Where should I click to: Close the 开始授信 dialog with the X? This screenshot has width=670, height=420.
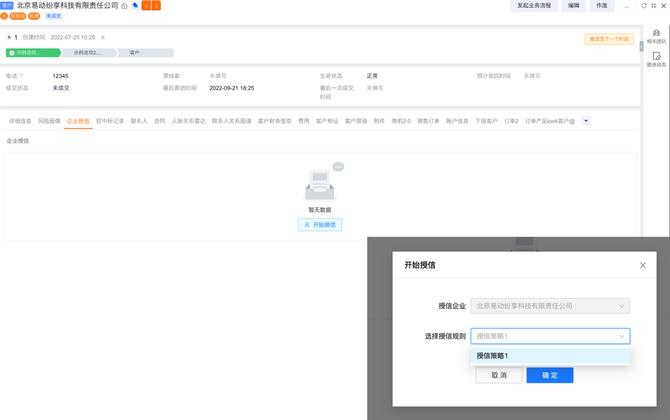pyautogui.click(x=643, y=265)
